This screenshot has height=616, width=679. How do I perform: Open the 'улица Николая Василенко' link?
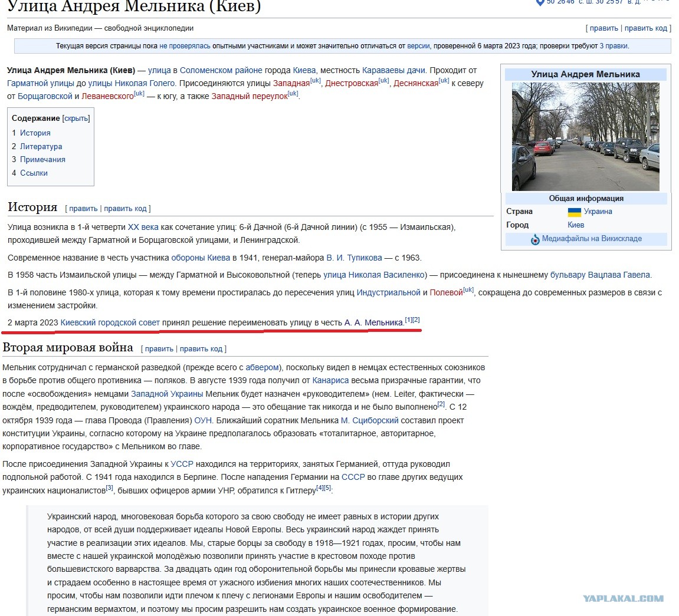374,275
